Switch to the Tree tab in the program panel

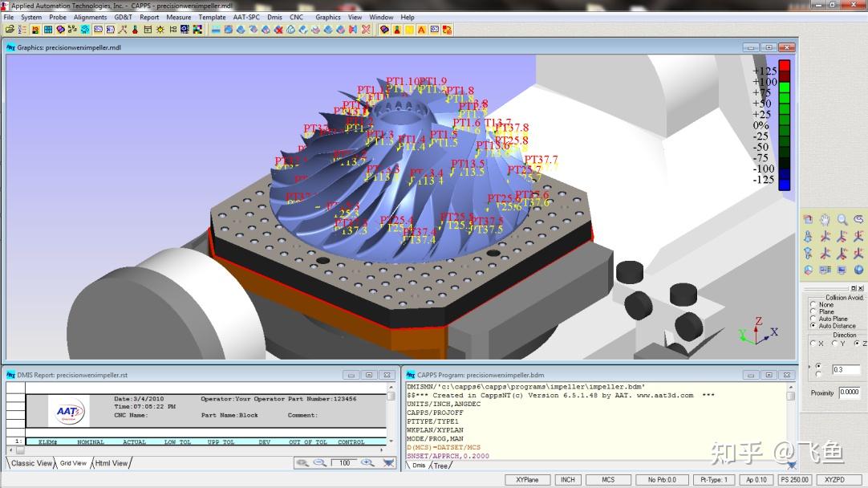tap(440, 466)
